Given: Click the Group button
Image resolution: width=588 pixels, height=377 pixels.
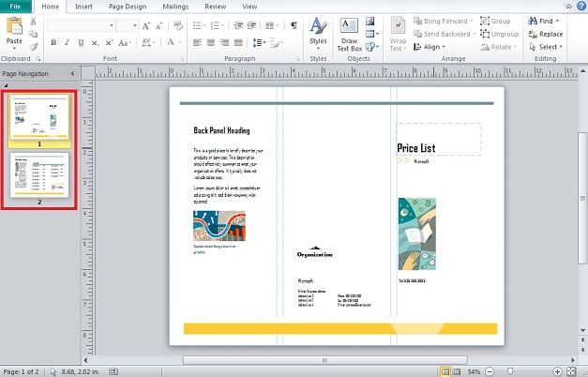Looking at the screenshot, I should (495, 22).
